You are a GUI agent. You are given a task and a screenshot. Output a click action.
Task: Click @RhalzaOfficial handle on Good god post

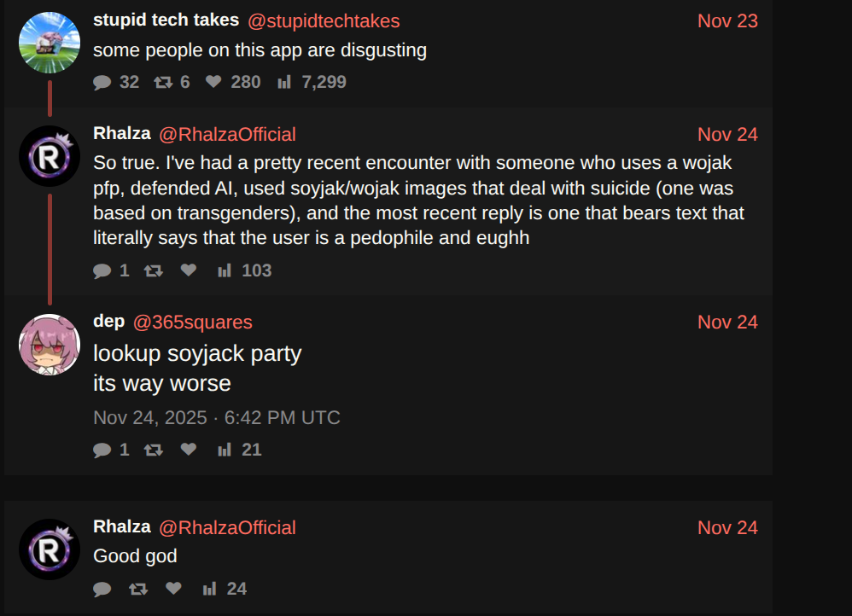(x=228, y=528)
